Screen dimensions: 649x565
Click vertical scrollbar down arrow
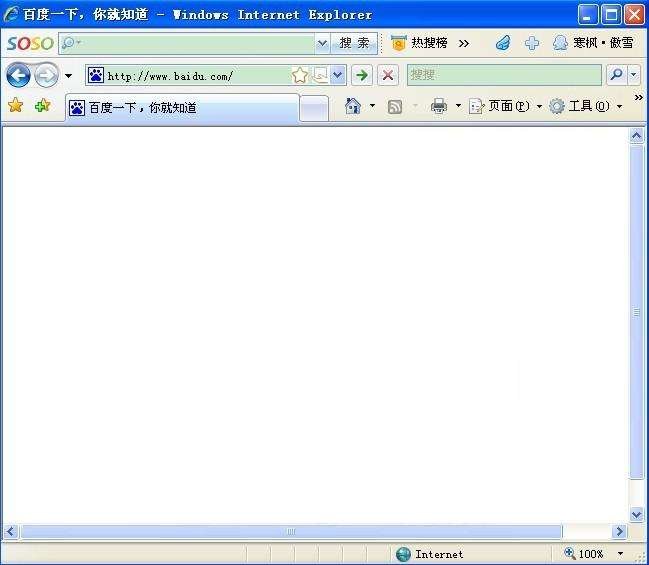[x=637, y=515]
